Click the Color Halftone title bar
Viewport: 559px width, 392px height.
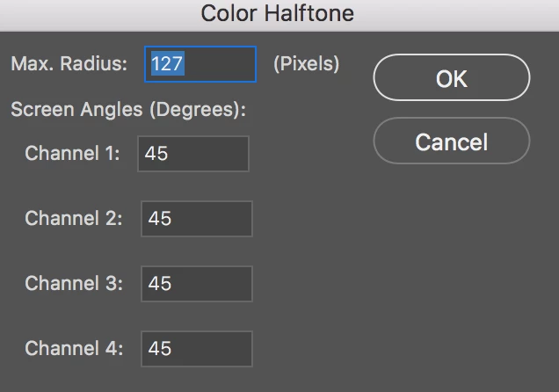[278, 13]
